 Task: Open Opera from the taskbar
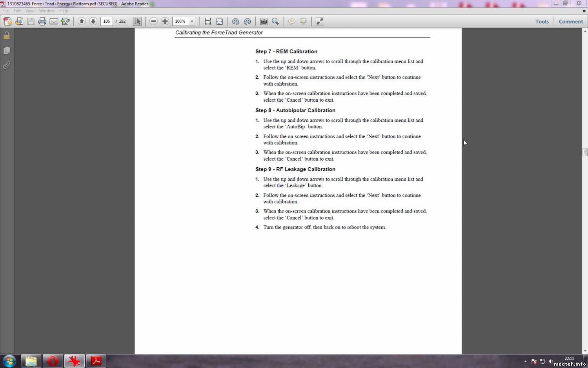[53, 361]
